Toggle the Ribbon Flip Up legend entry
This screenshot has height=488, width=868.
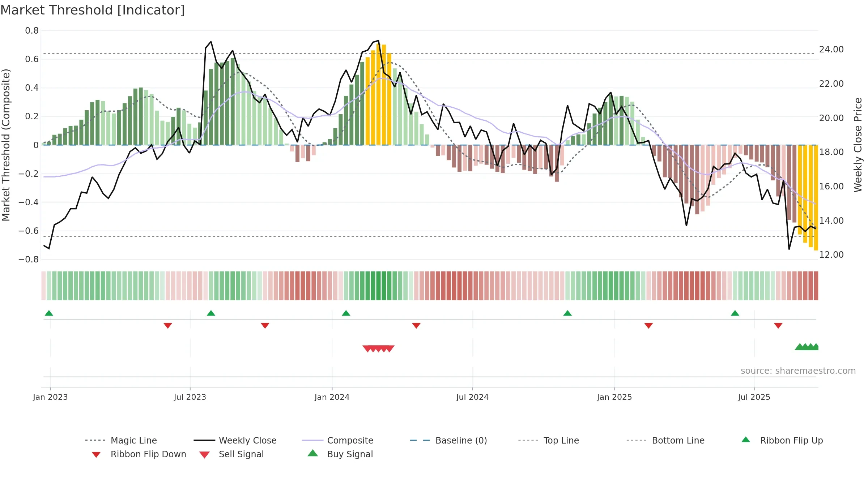pyautogui.click(x=782, y=440)
